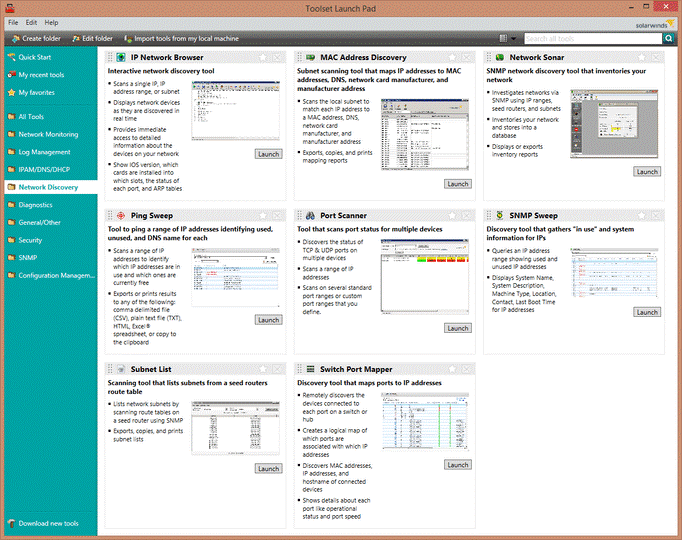Screen dimensions: 682x540
Task: Click the Network Sonar screenshot thumbnail
Action: pyautogui.click(x=614, y=124)
